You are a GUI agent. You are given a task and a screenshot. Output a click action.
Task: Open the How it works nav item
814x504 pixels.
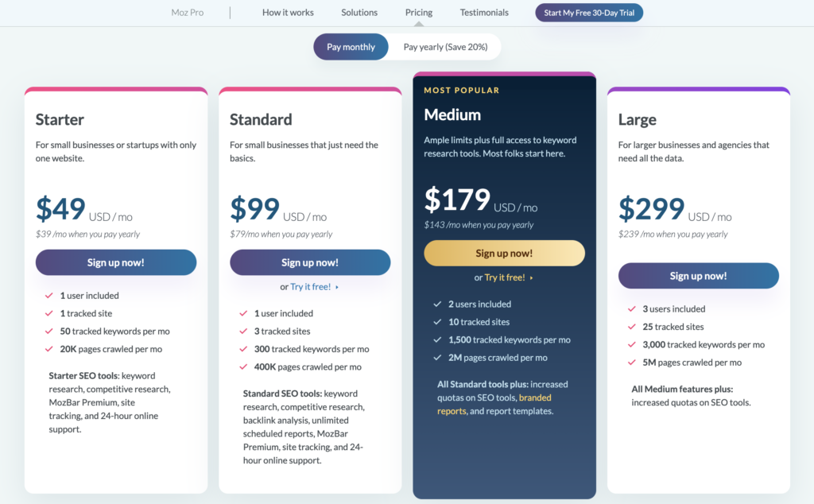point(288,13)
